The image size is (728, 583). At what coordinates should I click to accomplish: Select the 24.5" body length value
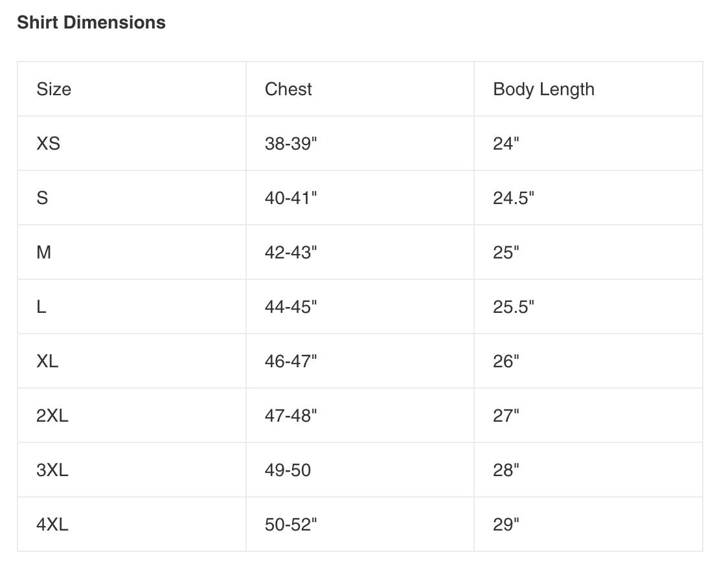[x=513, y=198]
